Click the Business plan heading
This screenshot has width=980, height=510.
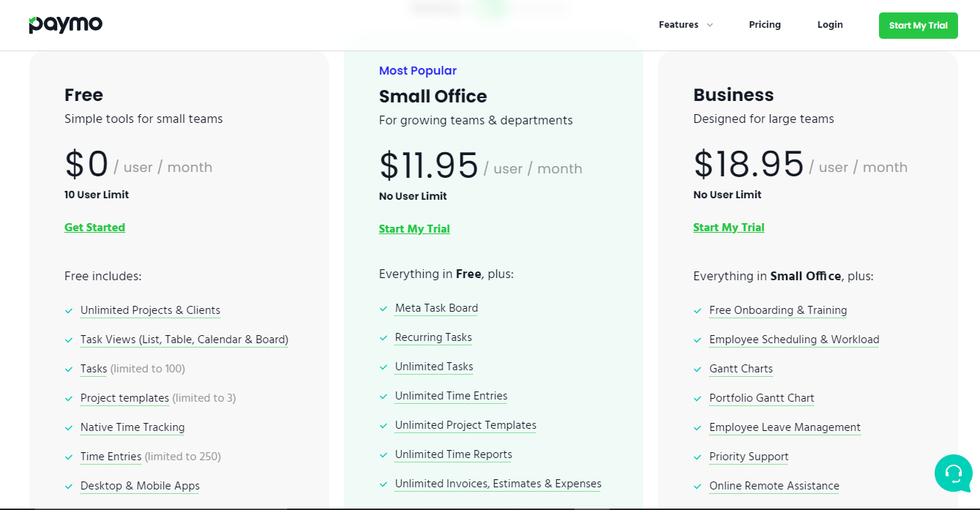pyautogui.click(x=733, y=95)
